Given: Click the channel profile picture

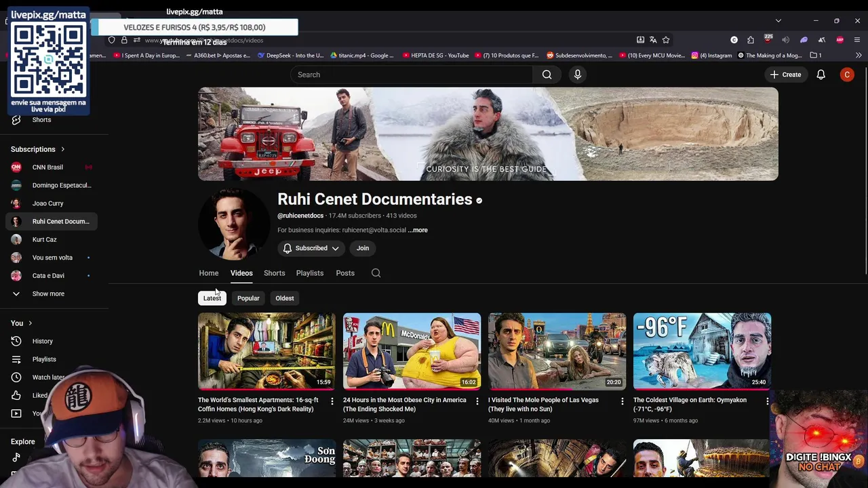Looking at the screenshot, I should point(234,224).
